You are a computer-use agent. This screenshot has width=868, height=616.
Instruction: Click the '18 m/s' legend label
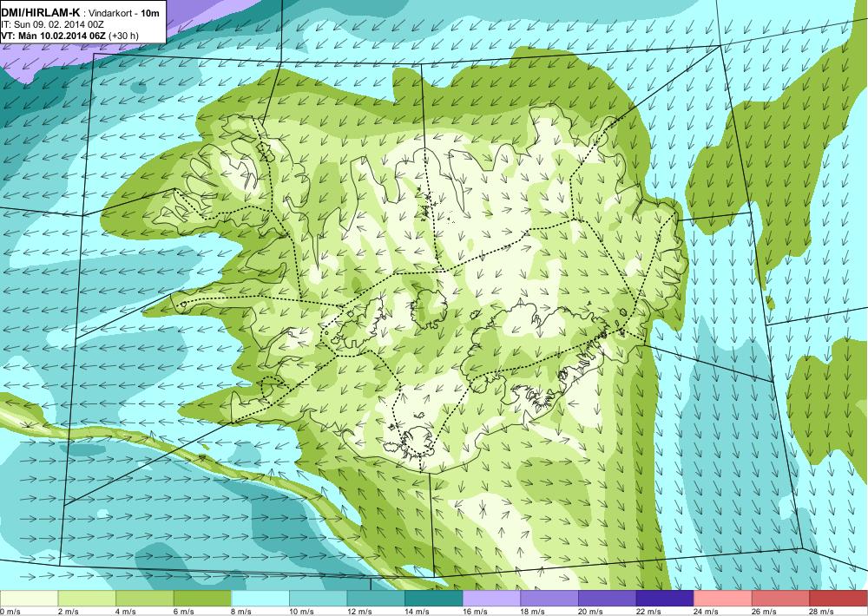pyautogui.click(x=533, y=612)
